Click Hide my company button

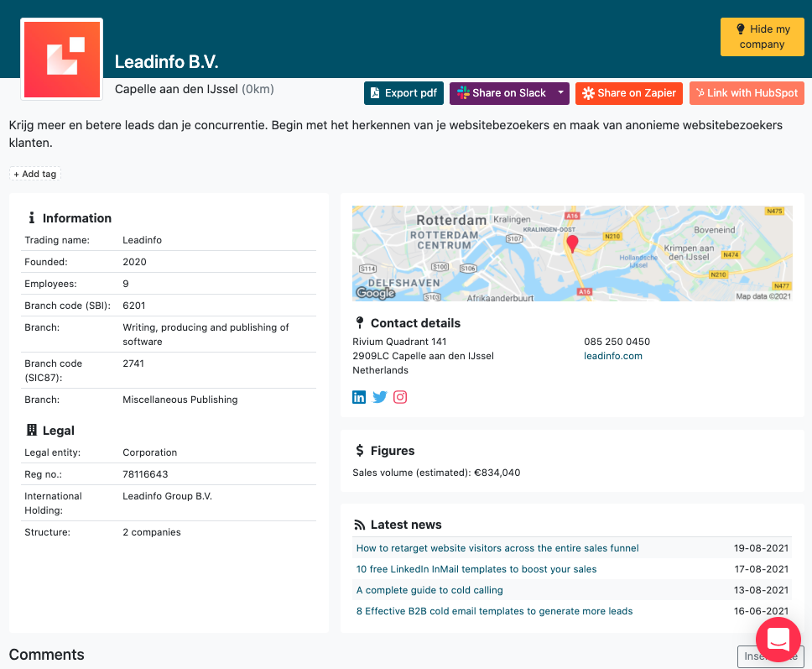pos(762,37)
